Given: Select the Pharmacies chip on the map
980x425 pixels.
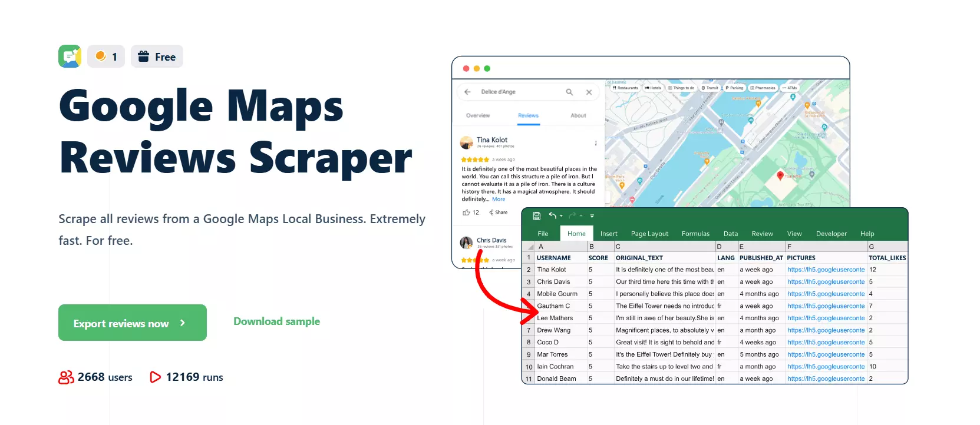Looking at the screenshot, I should 763,88.
